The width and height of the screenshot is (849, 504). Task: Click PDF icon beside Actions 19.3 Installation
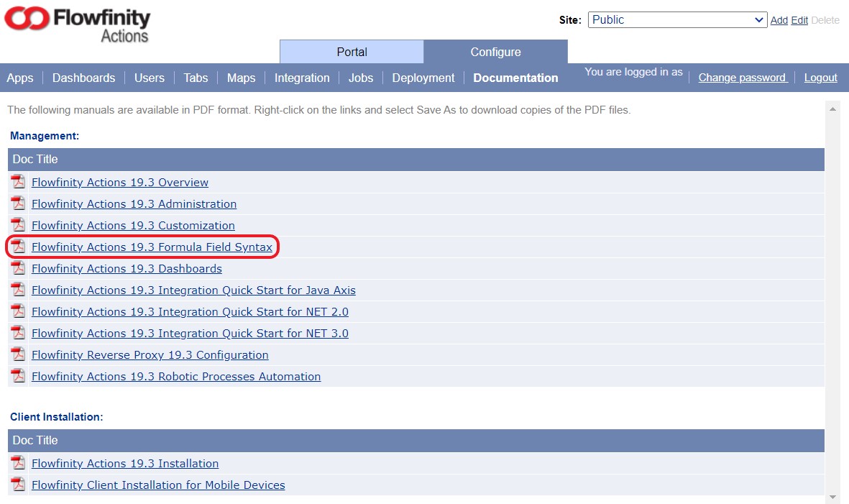tap(18, 464)
